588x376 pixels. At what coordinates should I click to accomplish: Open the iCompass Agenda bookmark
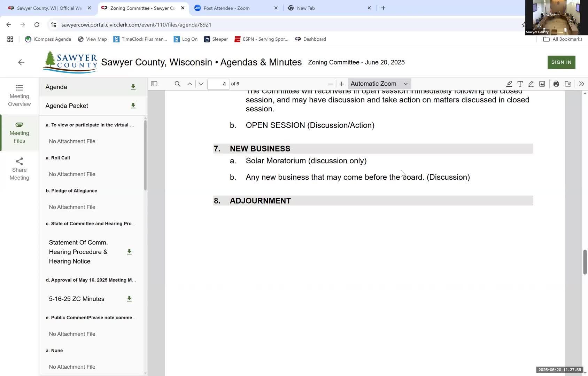point(48,39)
